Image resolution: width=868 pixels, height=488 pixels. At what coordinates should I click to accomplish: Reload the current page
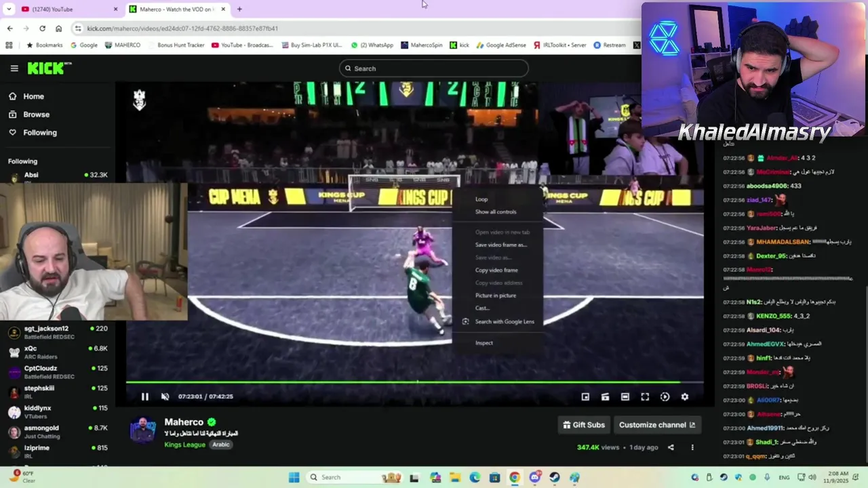coord(42,28)
